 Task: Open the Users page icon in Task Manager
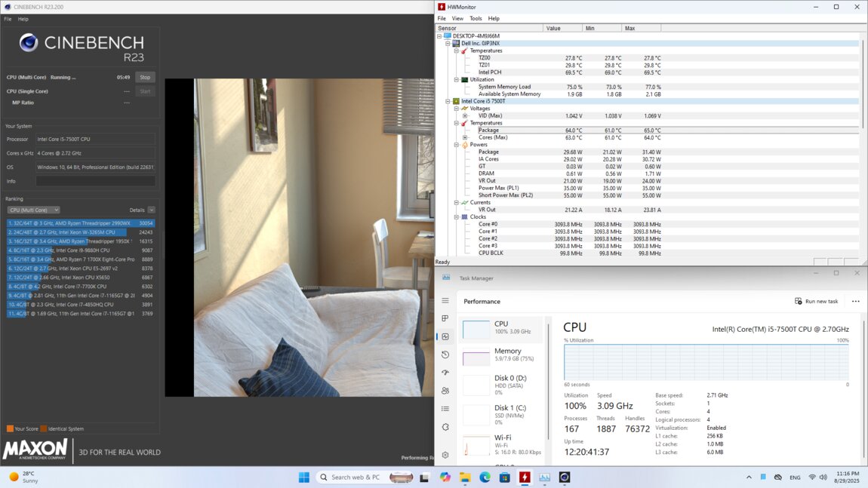(x=445, y=391)
